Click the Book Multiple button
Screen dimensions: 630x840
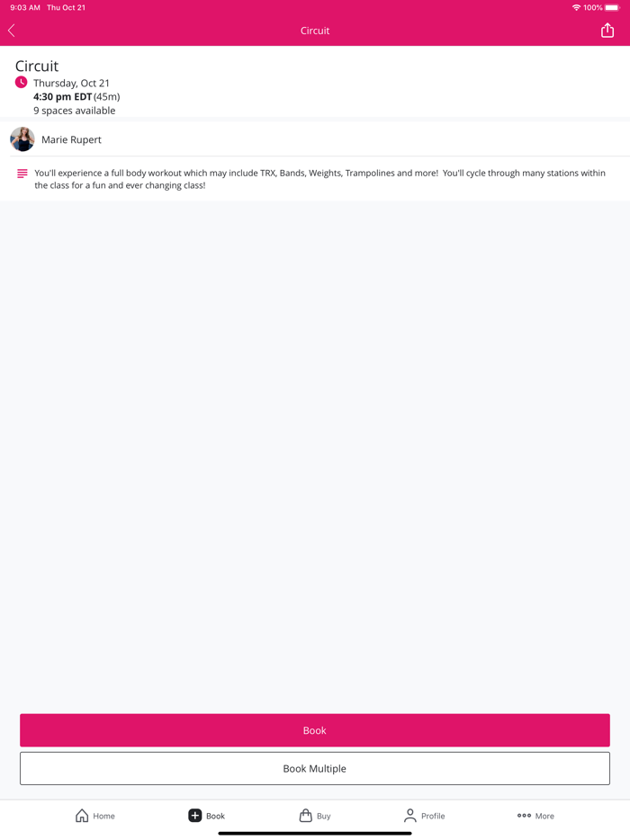click(315, 768)
